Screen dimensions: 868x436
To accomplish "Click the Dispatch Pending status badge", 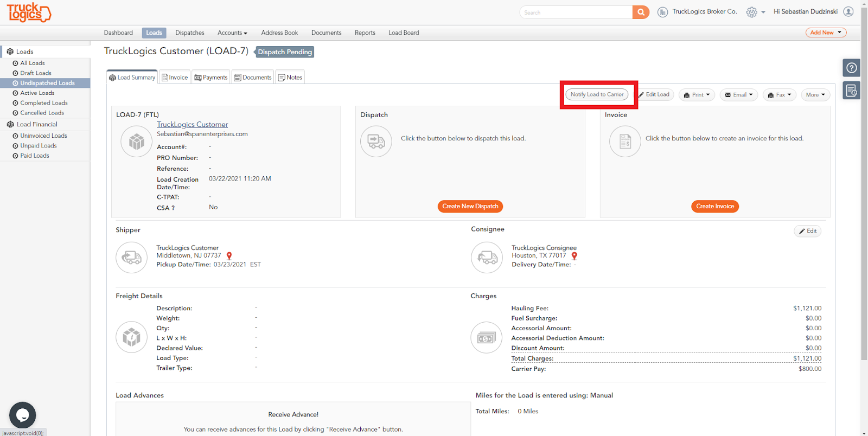I will point(285,52).
